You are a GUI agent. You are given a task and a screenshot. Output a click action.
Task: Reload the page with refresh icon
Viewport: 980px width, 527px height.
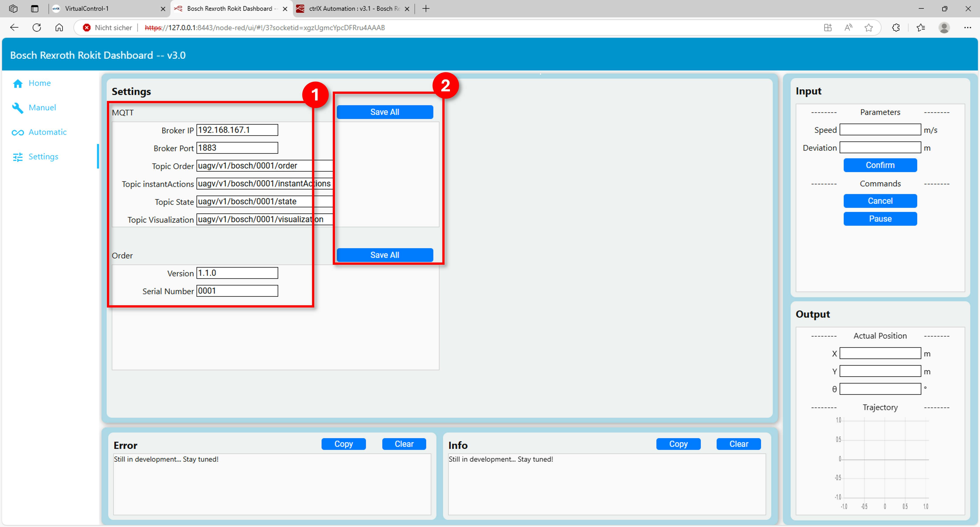click(37, 27)
